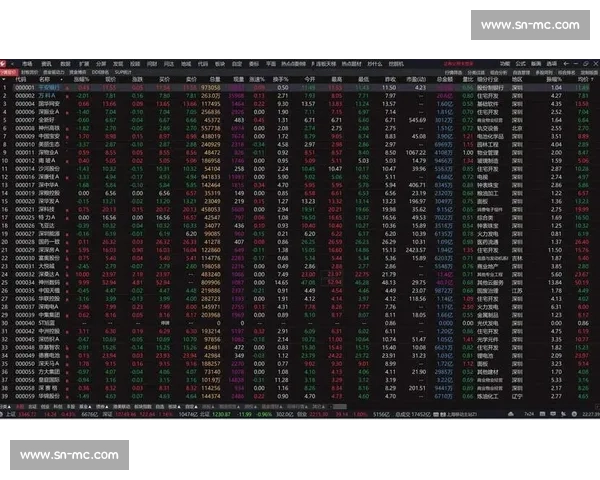Click the horizontal scrollbar thumb above status bar

click(x=339, y=407)
